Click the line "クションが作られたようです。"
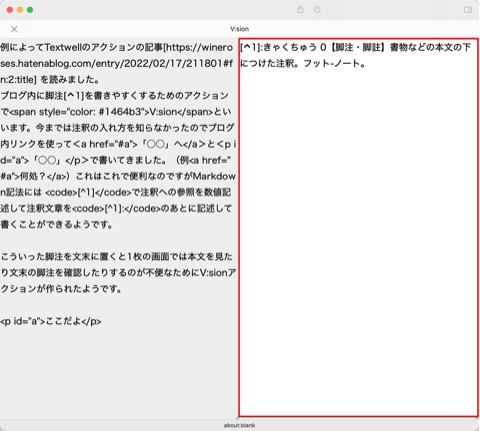The height and width of the screenshot is (431, 480). (61, 289)
